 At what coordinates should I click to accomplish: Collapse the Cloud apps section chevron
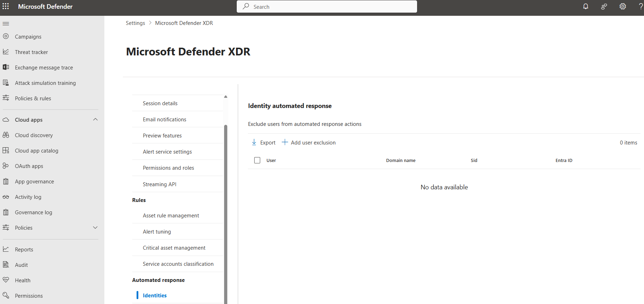tap(95, 120)
